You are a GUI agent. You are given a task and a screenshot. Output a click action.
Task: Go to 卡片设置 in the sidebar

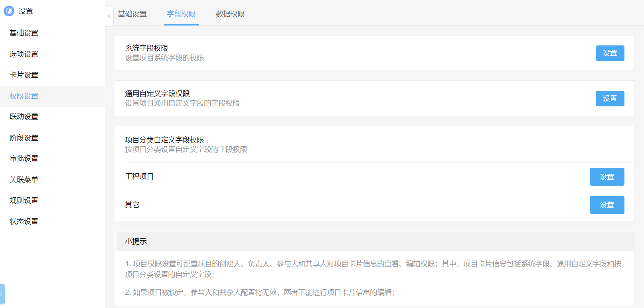click(x=24, y=75)
